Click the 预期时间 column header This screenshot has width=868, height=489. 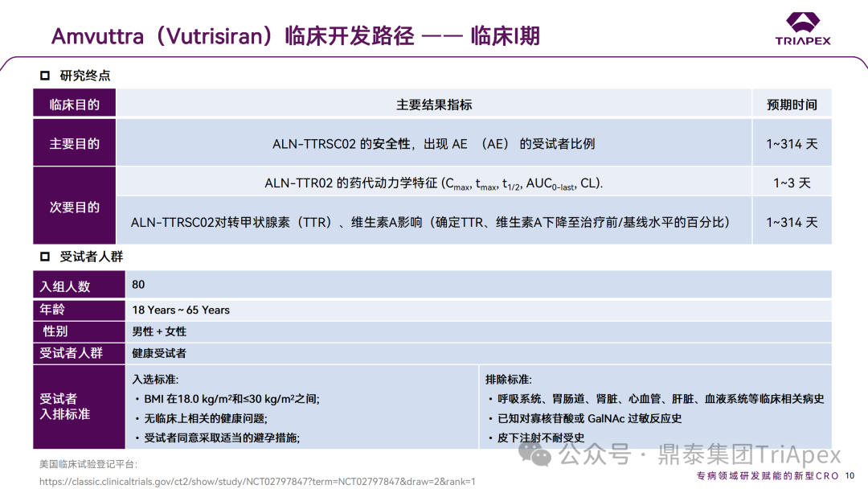click(x=792, y=104)
